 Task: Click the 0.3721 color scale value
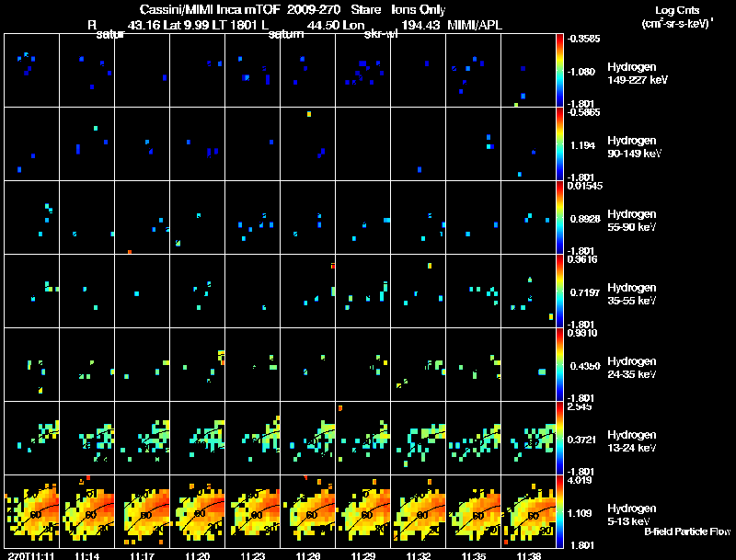tap(582, 440)
